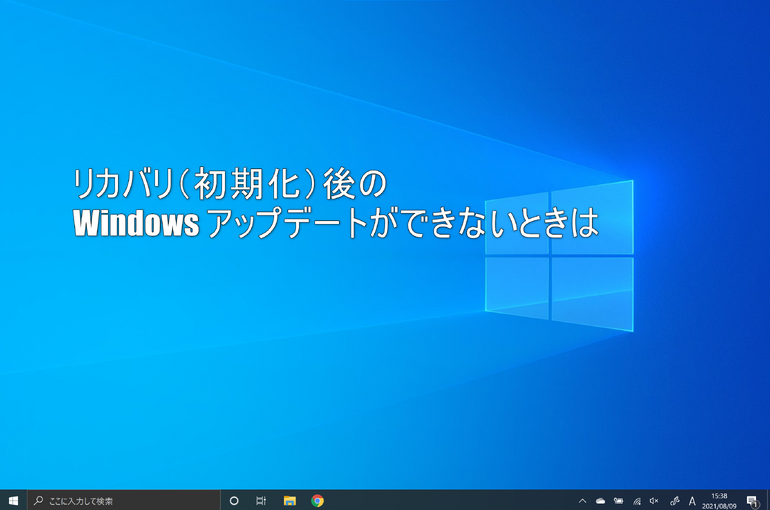Image resolution: width=770 pixels, height=510 pixels.
Task: Launch Google Chrome from the taskbar
Action: pos(317,501)
